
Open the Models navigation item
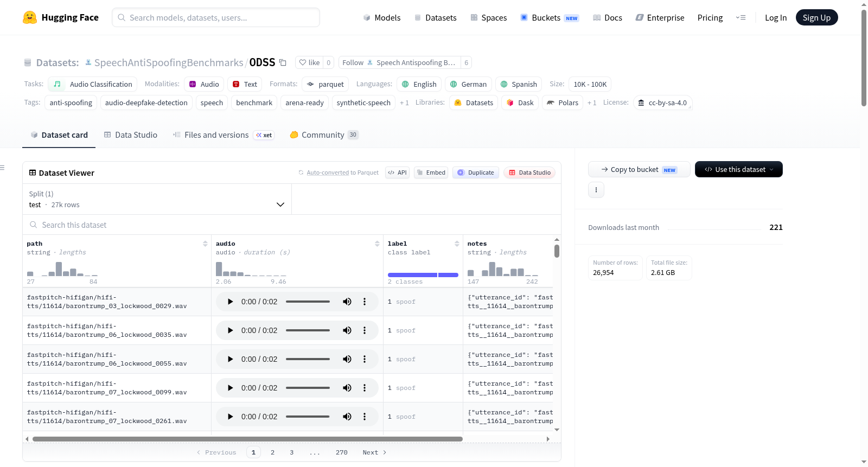(x=382, y=17)
